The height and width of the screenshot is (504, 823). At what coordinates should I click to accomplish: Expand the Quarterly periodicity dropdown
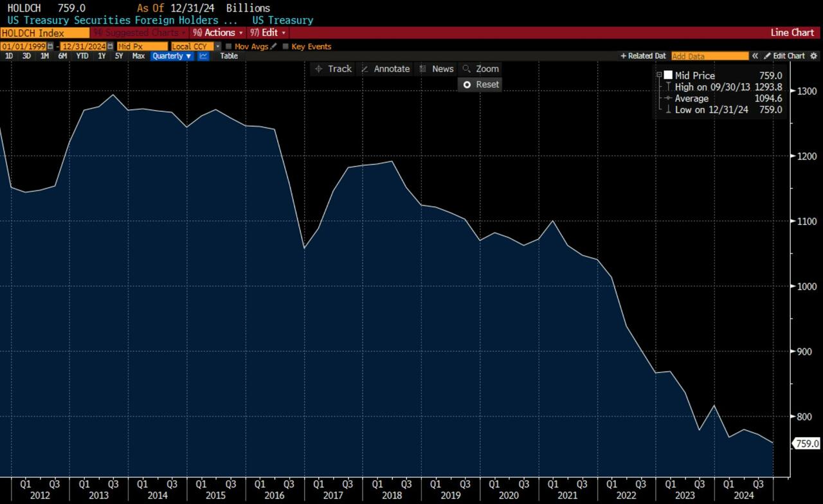pyautogui.click(x=172, y=56)
